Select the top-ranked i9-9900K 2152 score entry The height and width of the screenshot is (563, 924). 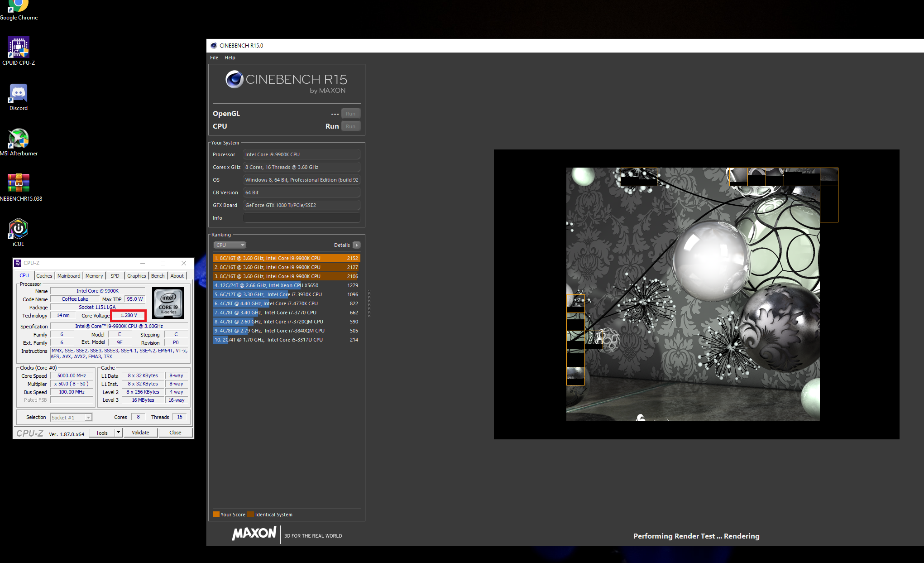(287, 258)
